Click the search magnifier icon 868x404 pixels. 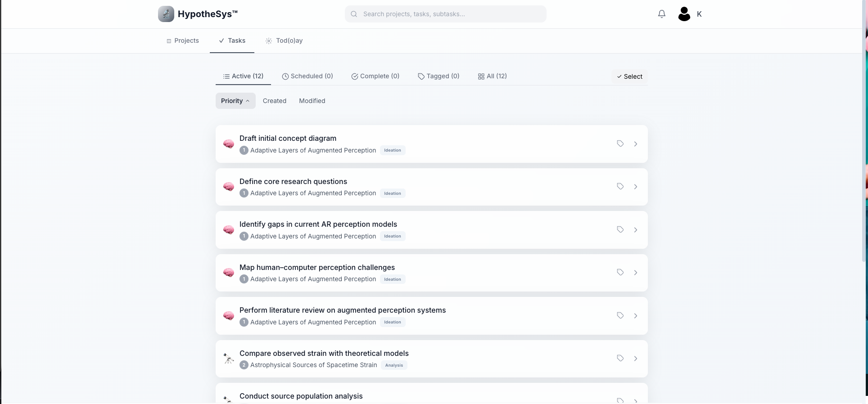tap(354, 14)
